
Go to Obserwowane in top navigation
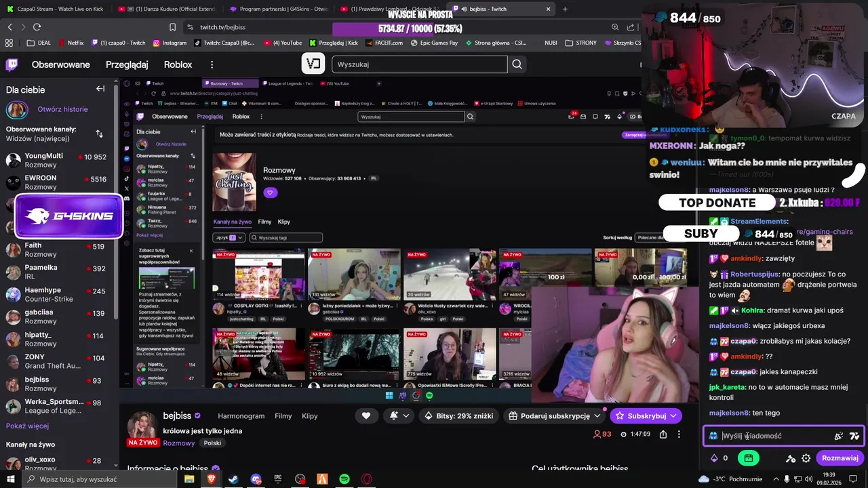(x=61, y=64)
